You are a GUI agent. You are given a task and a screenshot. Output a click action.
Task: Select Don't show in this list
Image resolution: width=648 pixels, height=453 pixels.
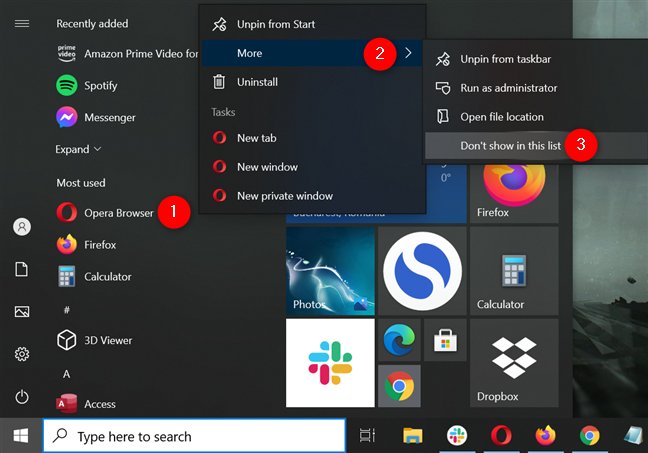pos(509,145)
